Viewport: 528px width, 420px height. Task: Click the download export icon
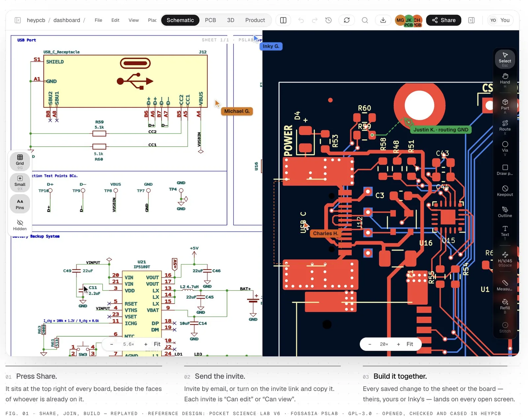click(383, 20)
